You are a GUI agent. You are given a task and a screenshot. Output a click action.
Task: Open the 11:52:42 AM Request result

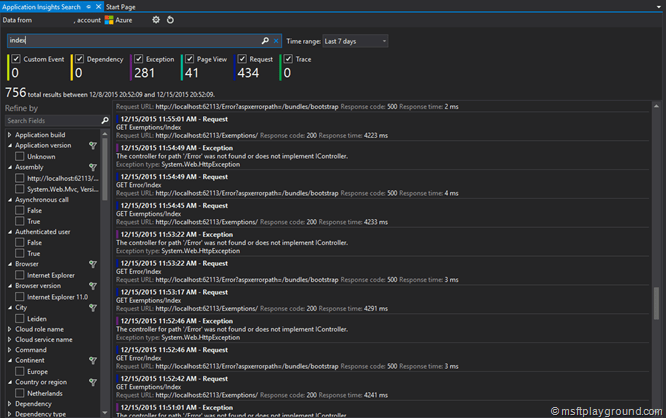pyautogui.click(x=382, y=387)
